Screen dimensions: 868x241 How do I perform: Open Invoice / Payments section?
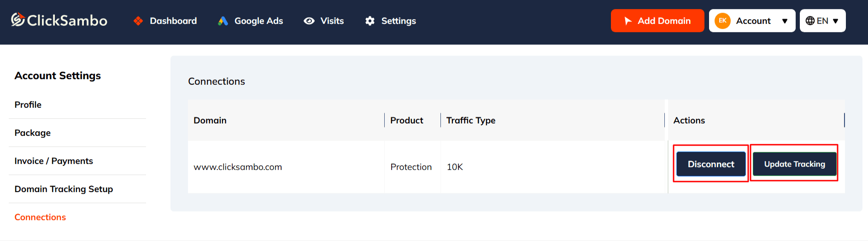(53, 161)
